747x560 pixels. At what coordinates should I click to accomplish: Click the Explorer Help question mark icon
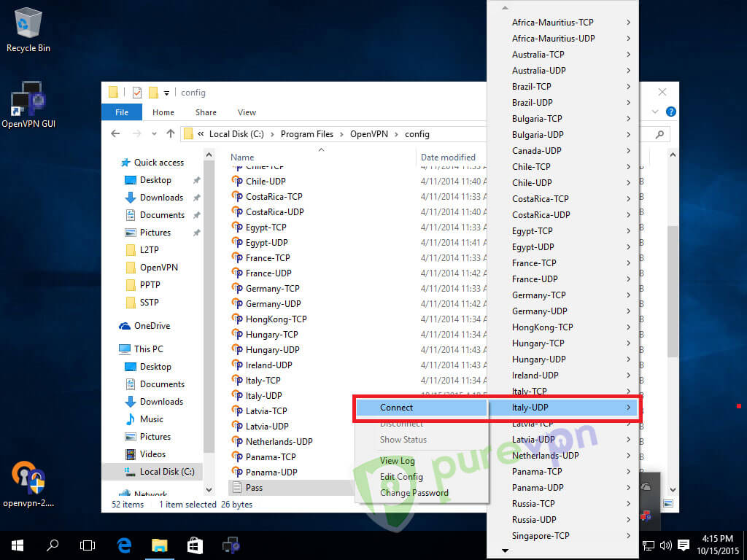[671, 112]
